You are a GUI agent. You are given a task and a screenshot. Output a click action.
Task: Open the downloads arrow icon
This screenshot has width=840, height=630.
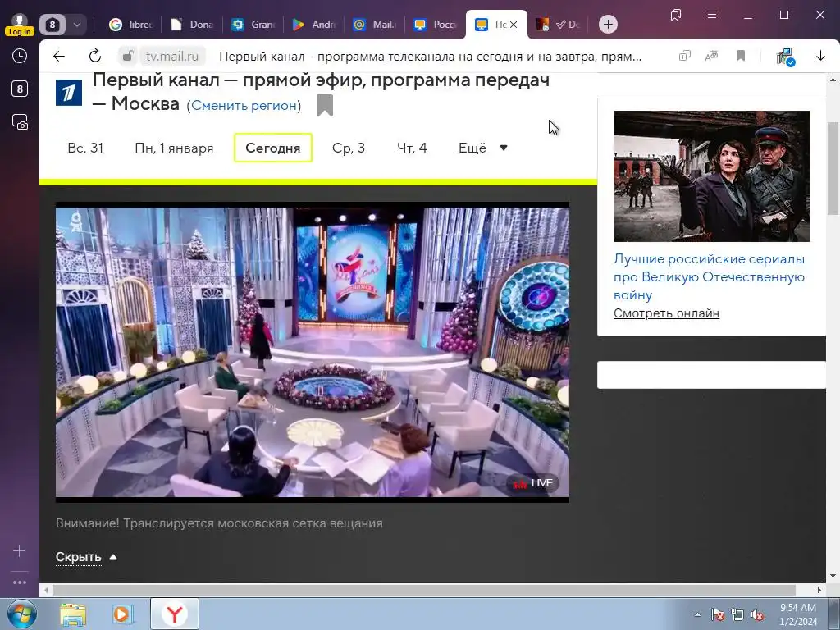pos(820,57)
